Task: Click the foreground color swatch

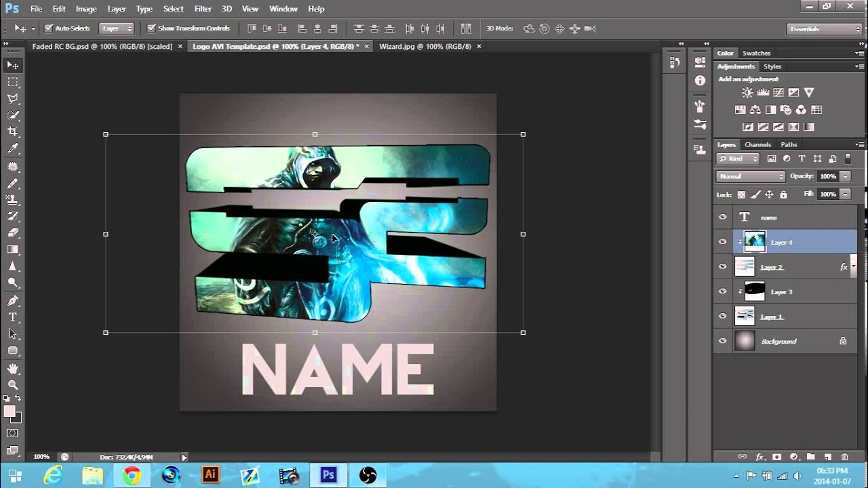Action: click(x=9, y=411)
